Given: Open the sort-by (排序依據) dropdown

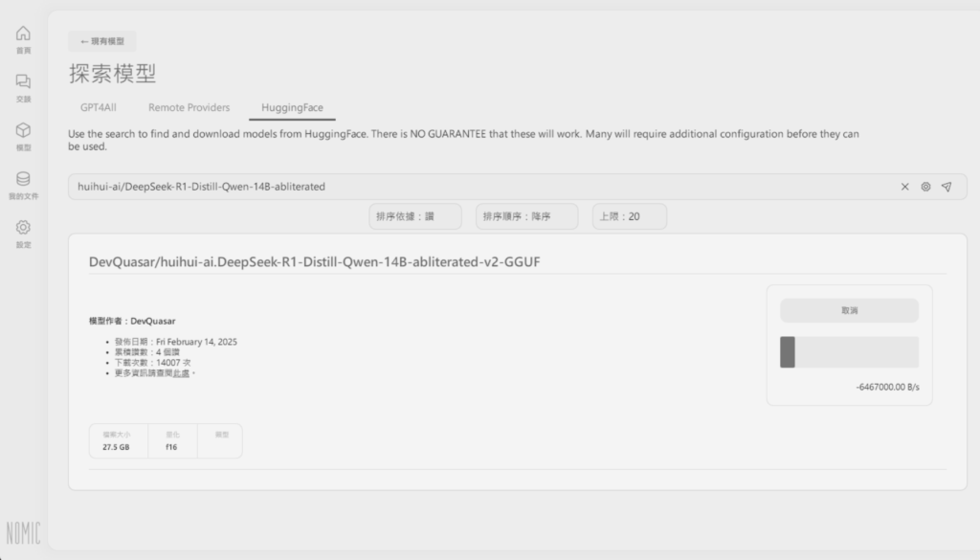Looking at the screenshot, I should [x=415, y=216].
